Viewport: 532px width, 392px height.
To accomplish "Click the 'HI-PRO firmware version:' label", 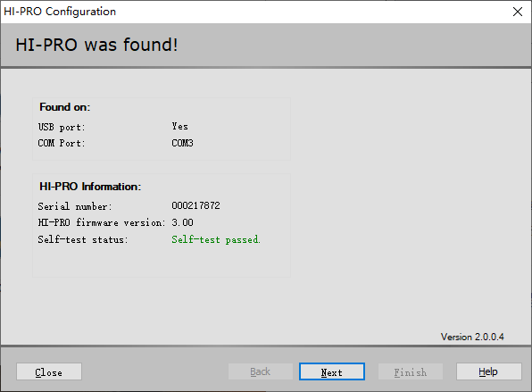I will click(102, 222).
